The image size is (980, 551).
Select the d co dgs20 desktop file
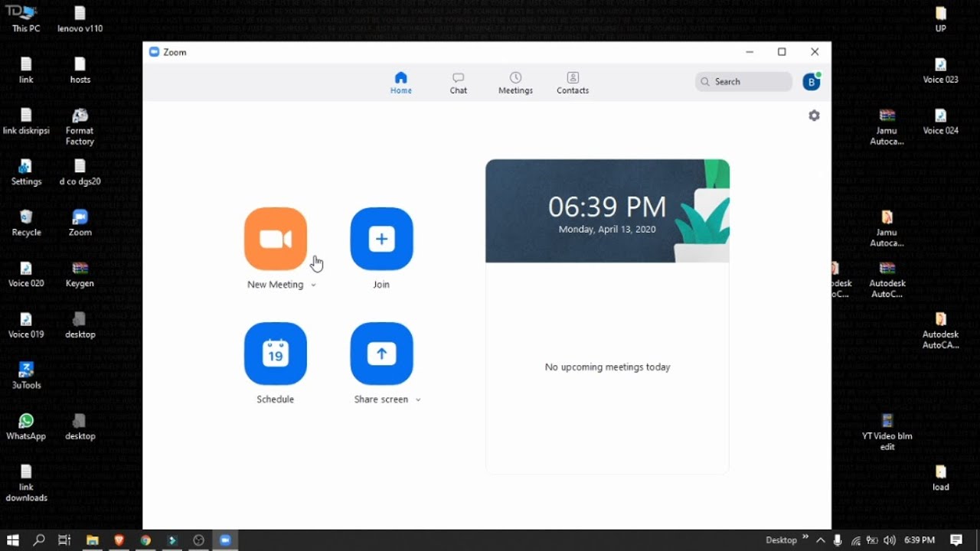click(x=80, y=172)
